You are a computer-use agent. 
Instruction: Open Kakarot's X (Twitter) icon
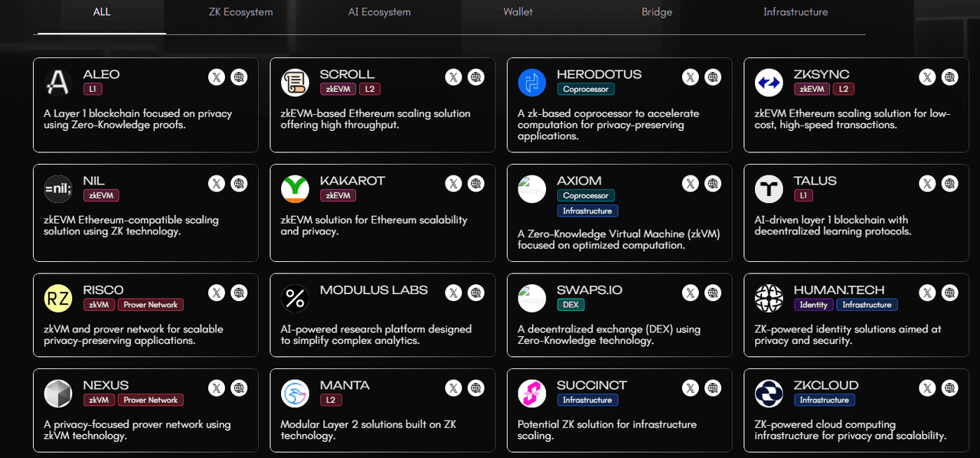coord(454,184)
